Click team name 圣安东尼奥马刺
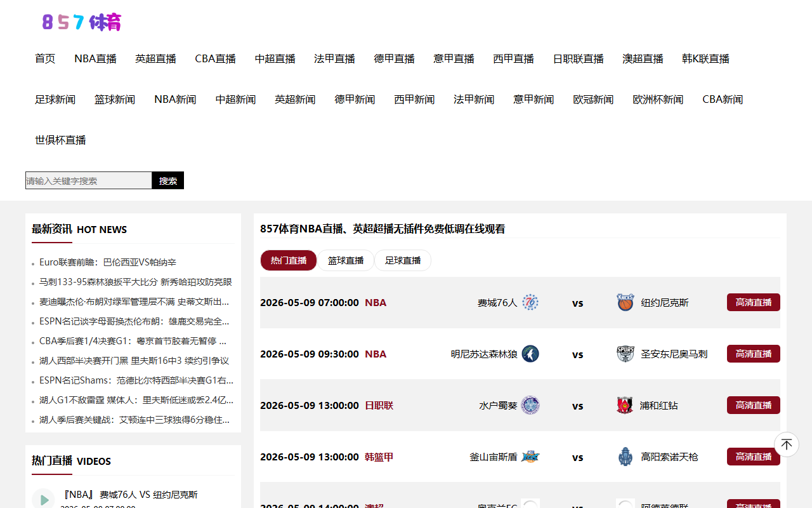The image size is (812, 508). tap(674, 354)
